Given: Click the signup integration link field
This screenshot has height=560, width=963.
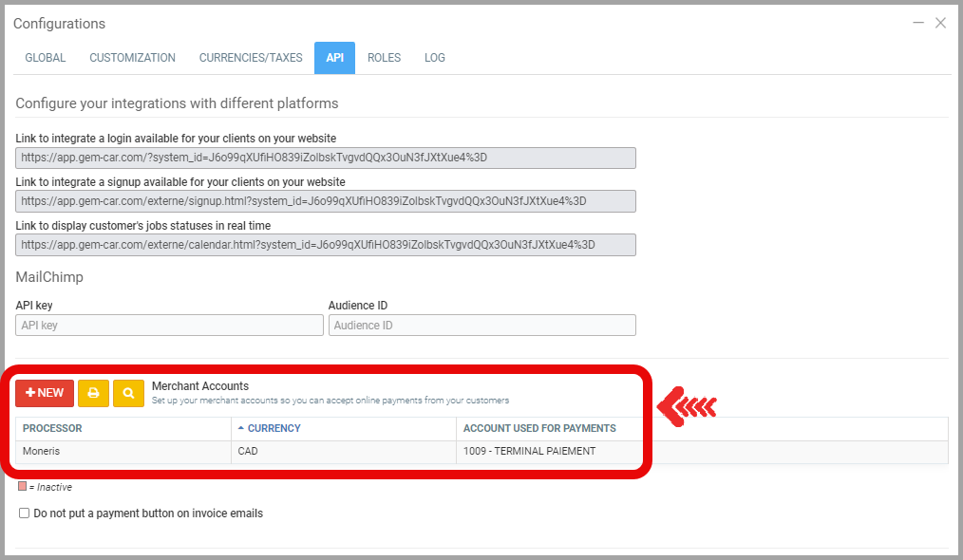Looking at the screenshot, I should pyautogui.click(x=325, y=201).
